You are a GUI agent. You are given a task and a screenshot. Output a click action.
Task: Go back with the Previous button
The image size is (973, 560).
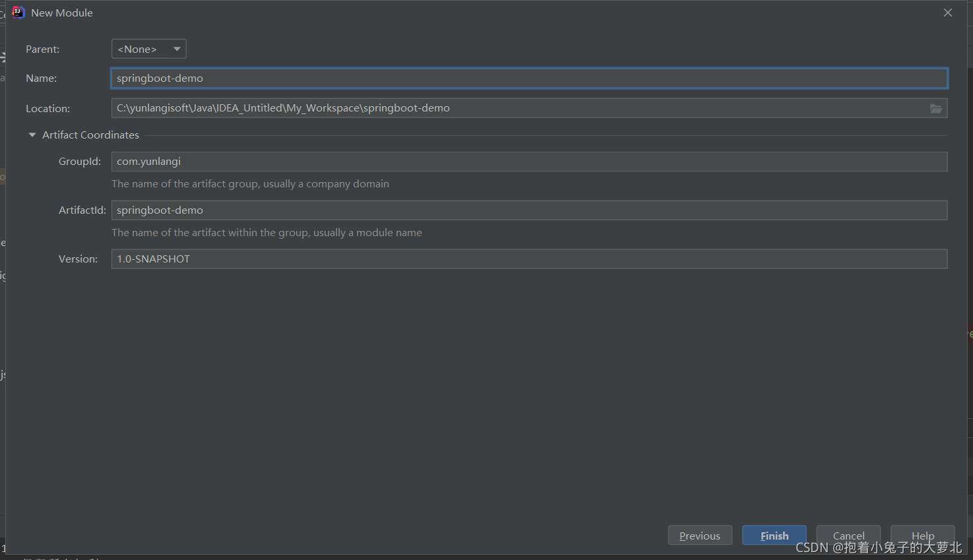[700, 536]
